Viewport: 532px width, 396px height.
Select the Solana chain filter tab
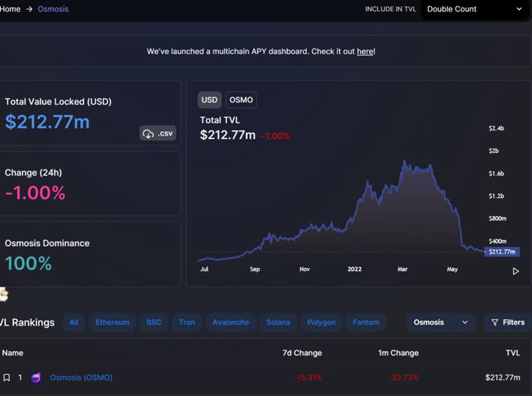[278, 322]
